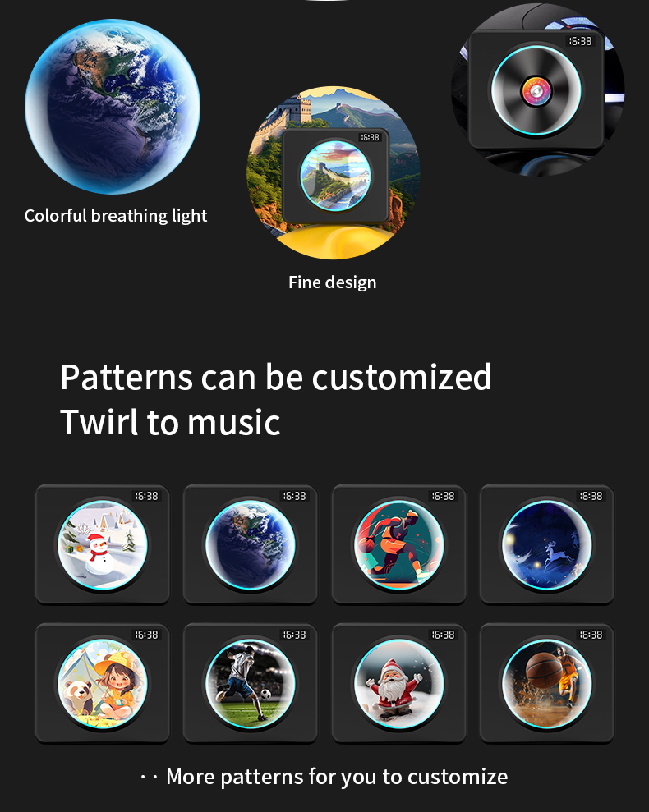Click the Patterns can be customized heading

tap(276, 377)
